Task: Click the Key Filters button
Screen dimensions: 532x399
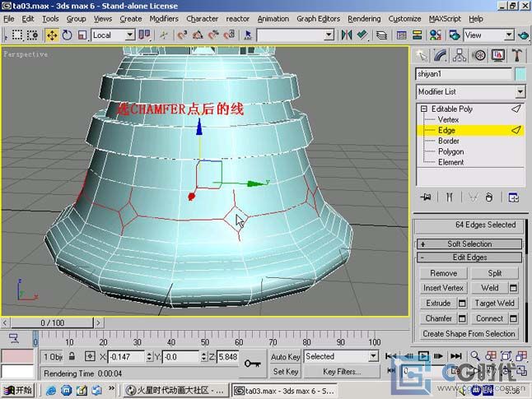Action: pyautogui.click(x=342, y=372)
